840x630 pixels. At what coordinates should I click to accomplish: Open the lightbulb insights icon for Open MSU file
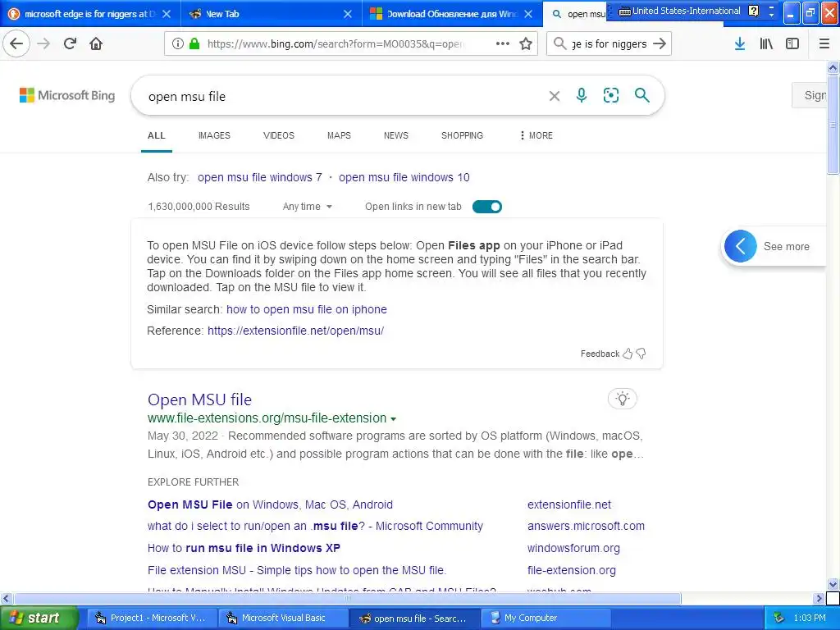(622, 399)
